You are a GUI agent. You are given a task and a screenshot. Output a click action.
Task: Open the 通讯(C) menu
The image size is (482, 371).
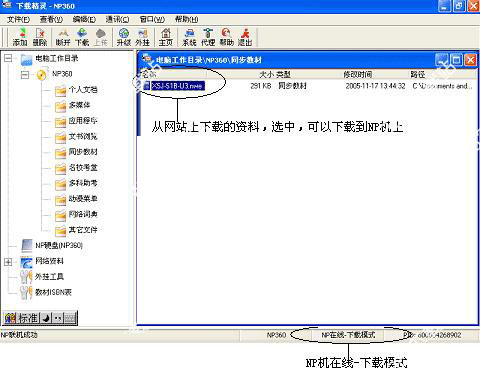117,20
